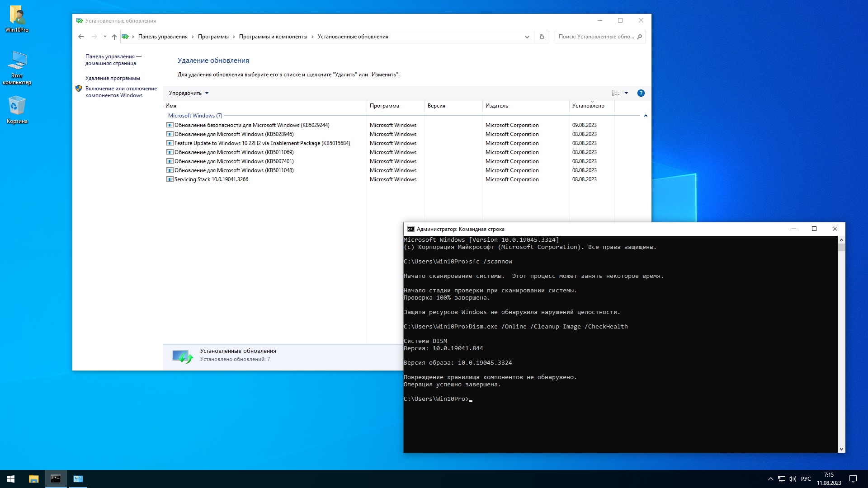Open 'Программы и компоненты' breadcrumb
Screen dimensions: 868x488
(273, 37)
